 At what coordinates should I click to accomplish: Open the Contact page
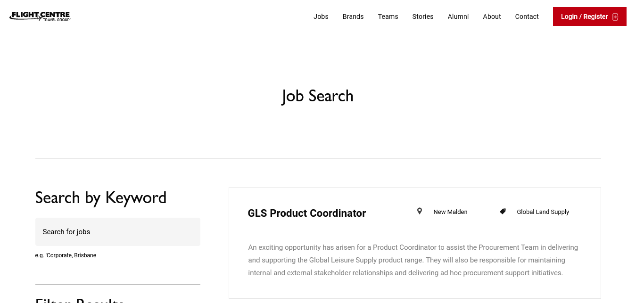pyautogui.click(x=527, y=16)
